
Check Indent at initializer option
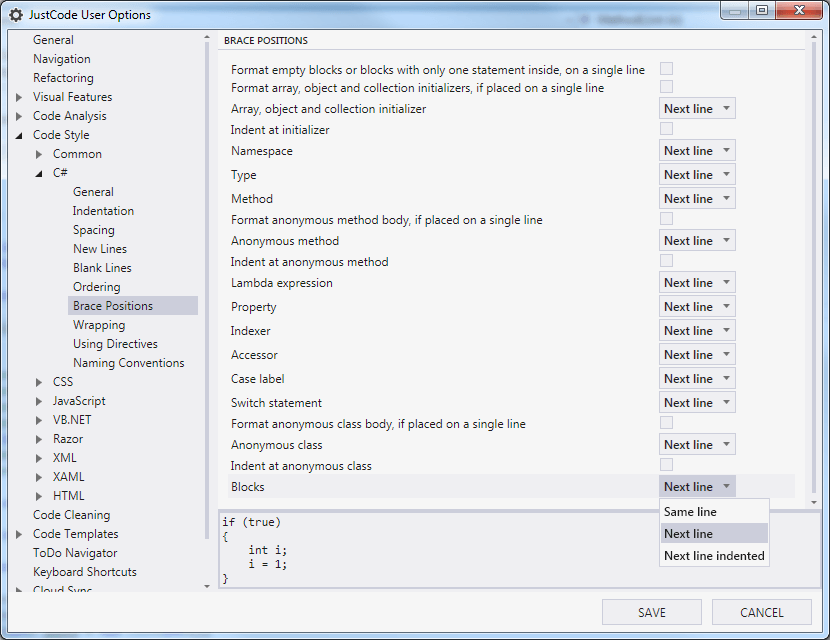pos(666,129)
